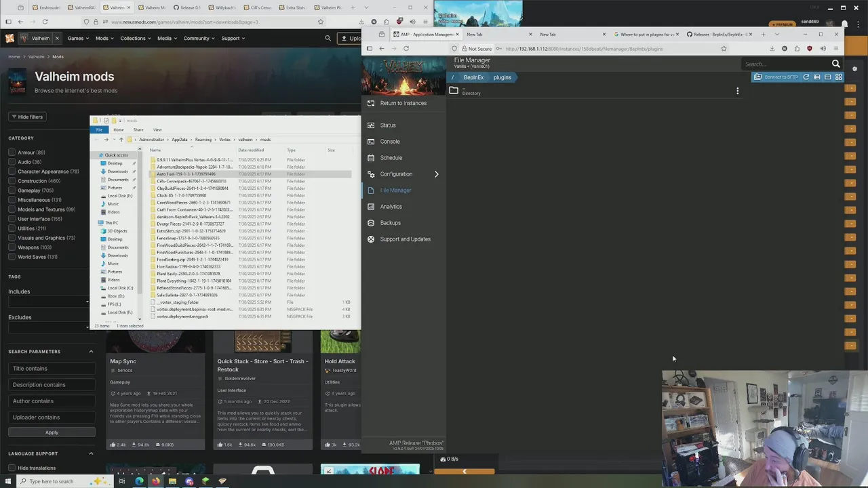Refresh the AMP file manager listing
Screen dimensions: 868x488
(x=806, y=77)
